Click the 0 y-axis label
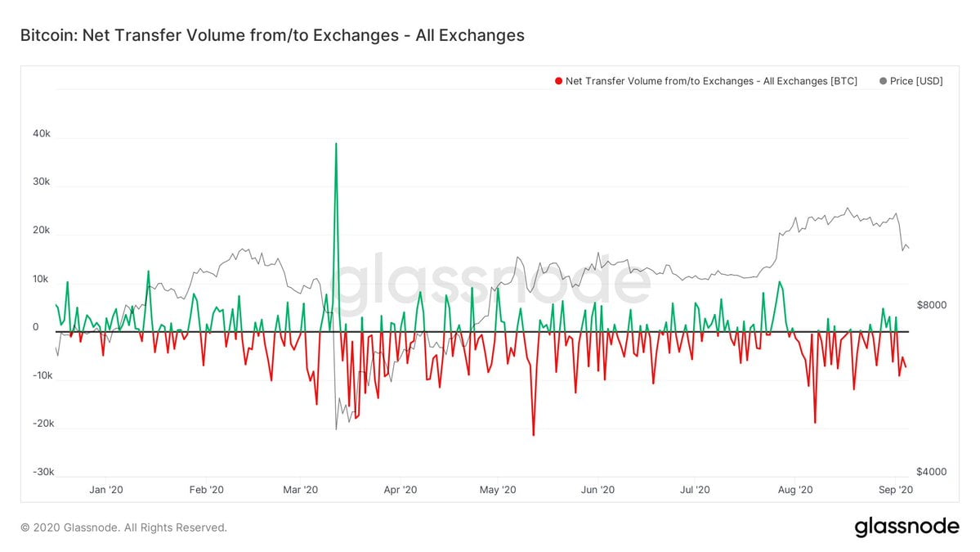The height and width of the screenshot is (552, 980). 36,327
